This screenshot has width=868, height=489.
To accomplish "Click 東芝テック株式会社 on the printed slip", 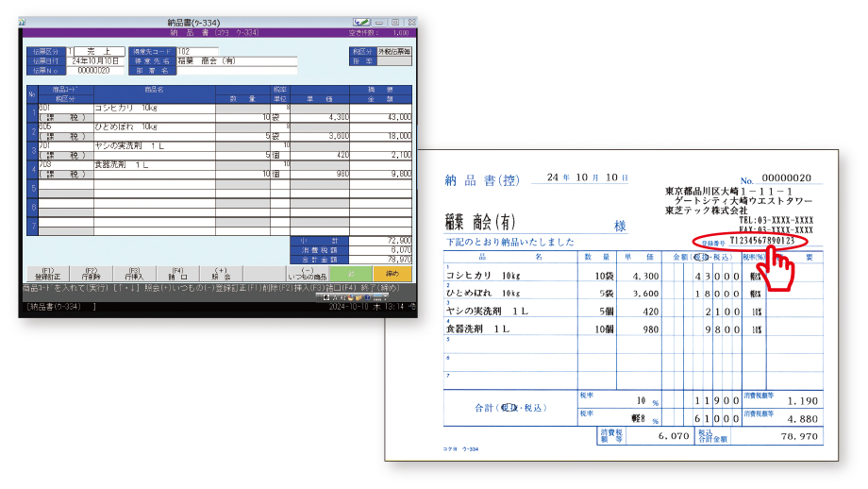I will (707, 211).
